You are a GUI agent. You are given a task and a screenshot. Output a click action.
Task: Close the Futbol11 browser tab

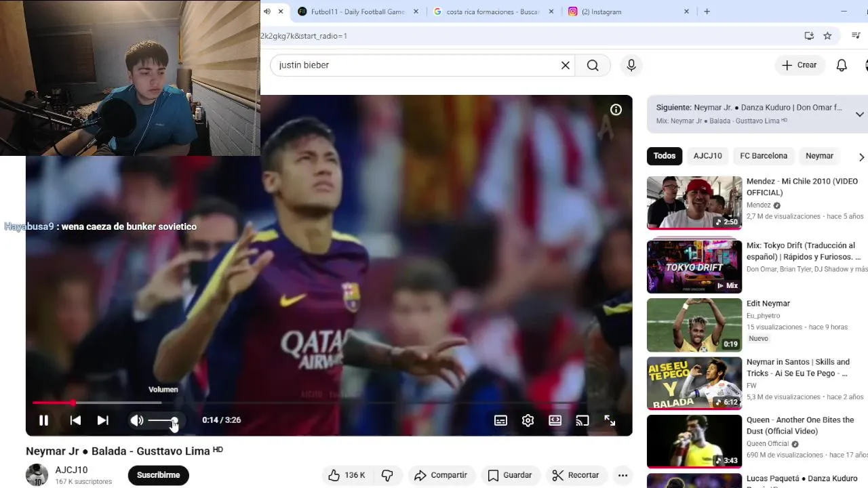(416, 12)
